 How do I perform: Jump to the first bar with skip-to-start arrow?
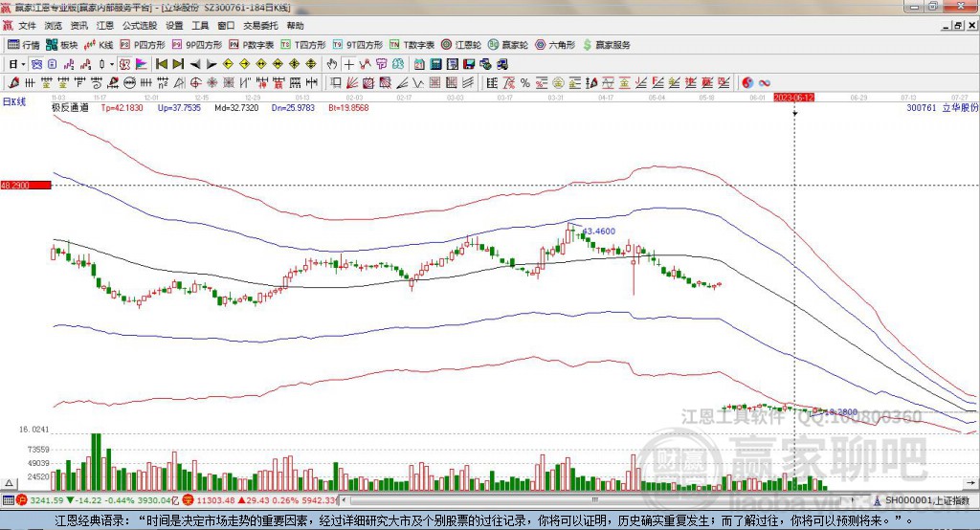[162, 64]
